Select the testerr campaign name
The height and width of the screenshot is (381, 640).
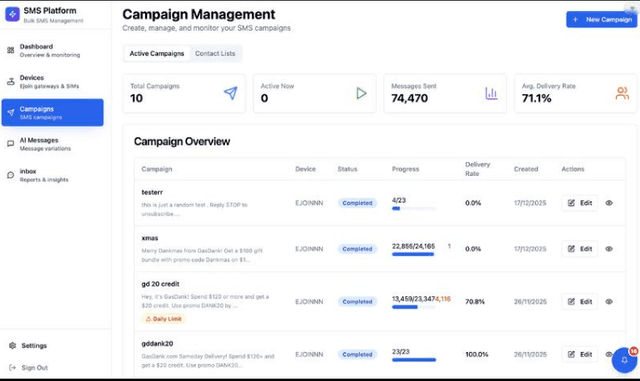[152, 192]
